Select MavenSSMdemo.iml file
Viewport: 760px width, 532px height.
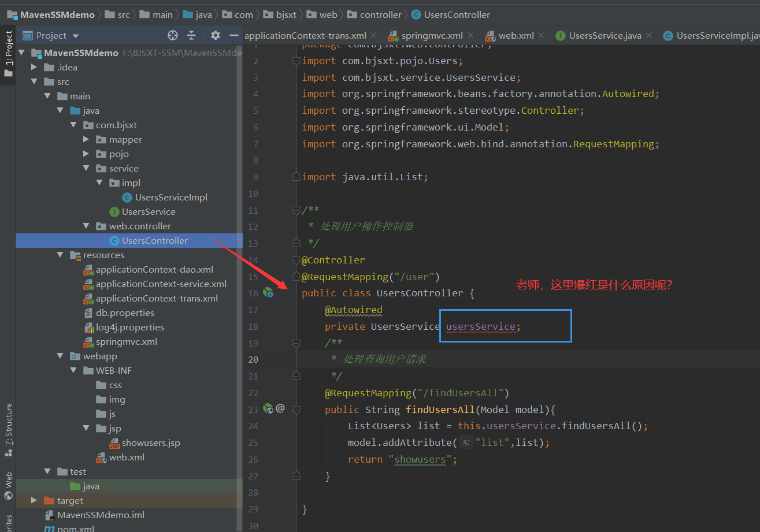pos(95,515)
